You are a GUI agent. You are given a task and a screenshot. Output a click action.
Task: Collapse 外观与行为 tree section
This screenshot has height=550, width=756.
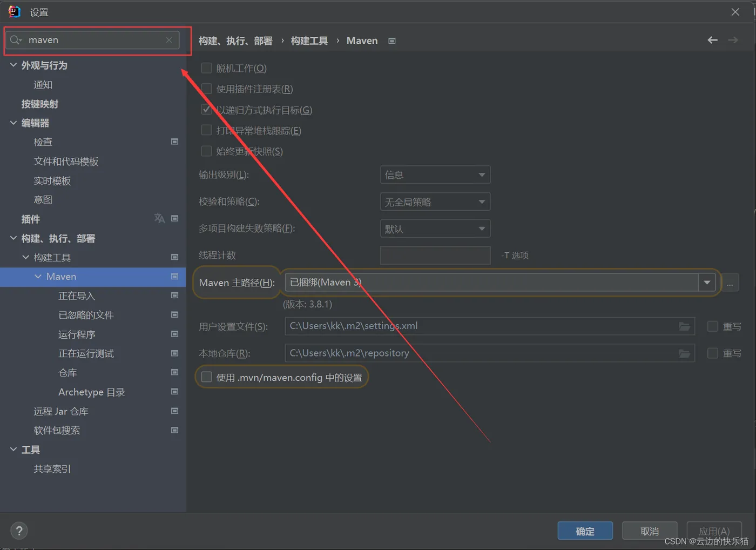click(x=13, y=65)
